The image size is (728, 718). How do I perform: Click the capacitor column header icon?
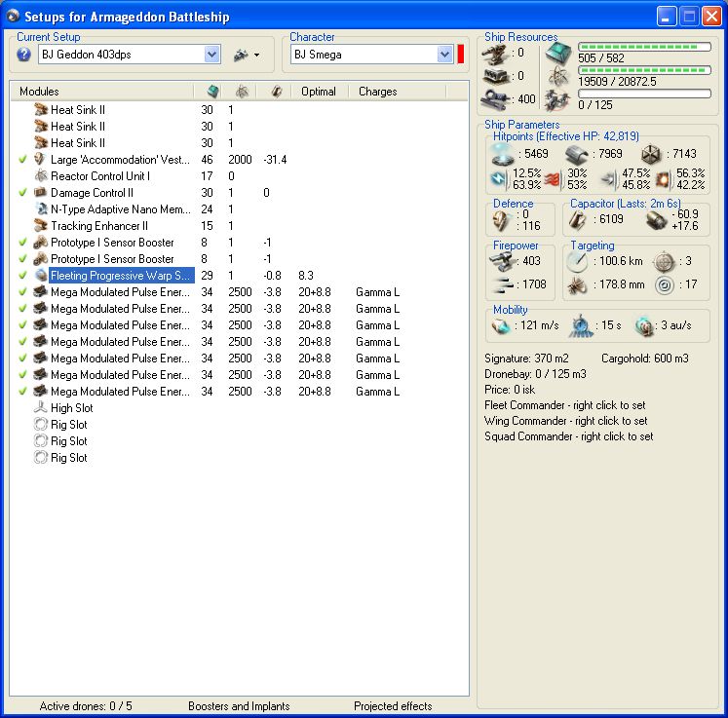(x=276, y=91)
